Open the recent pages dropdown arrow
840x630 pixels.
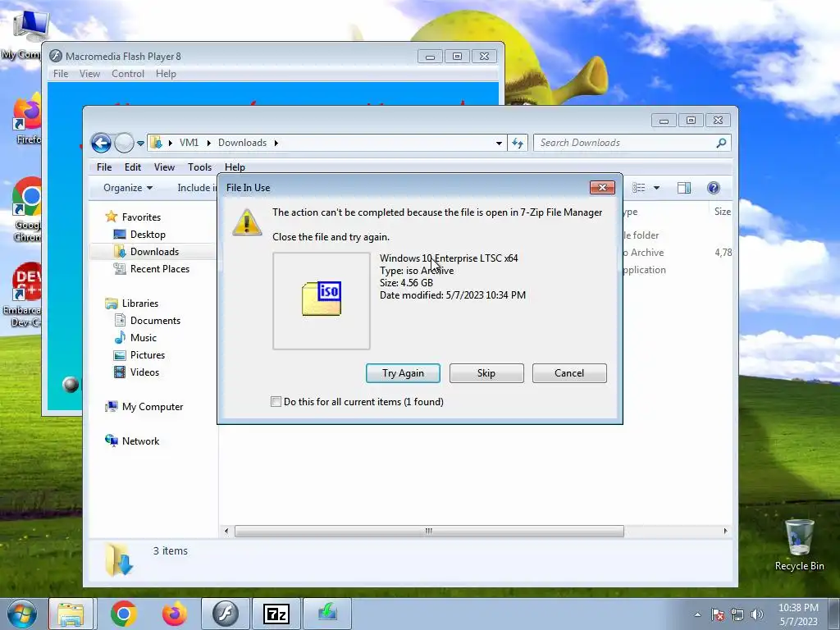(140, 143)
